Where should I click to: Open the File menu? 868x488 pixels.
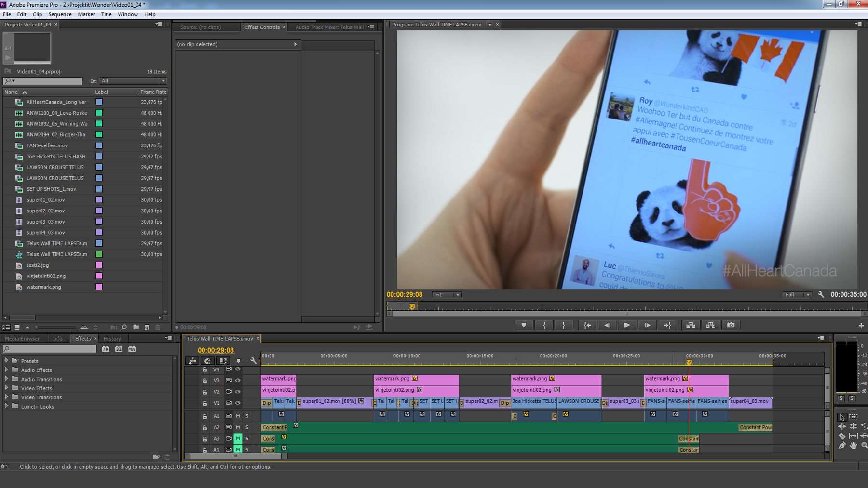tap(7, 14)
